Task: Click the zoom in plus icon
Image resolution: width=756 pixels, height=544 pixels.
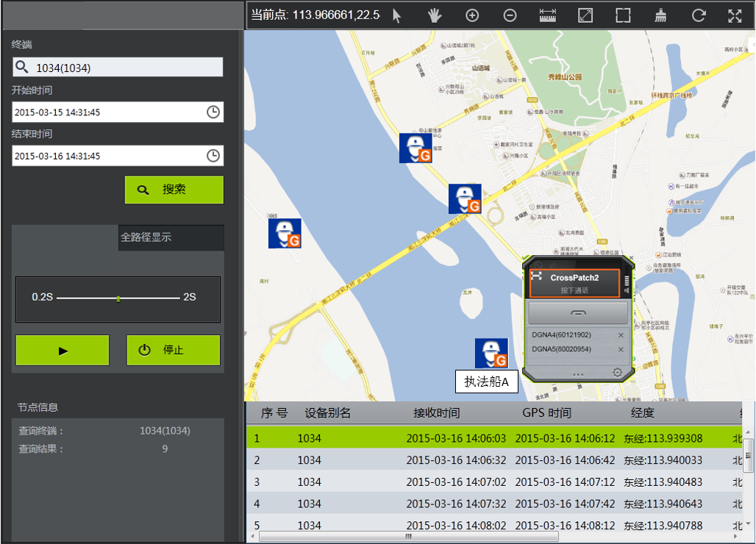Action: (x=472, y=15)
